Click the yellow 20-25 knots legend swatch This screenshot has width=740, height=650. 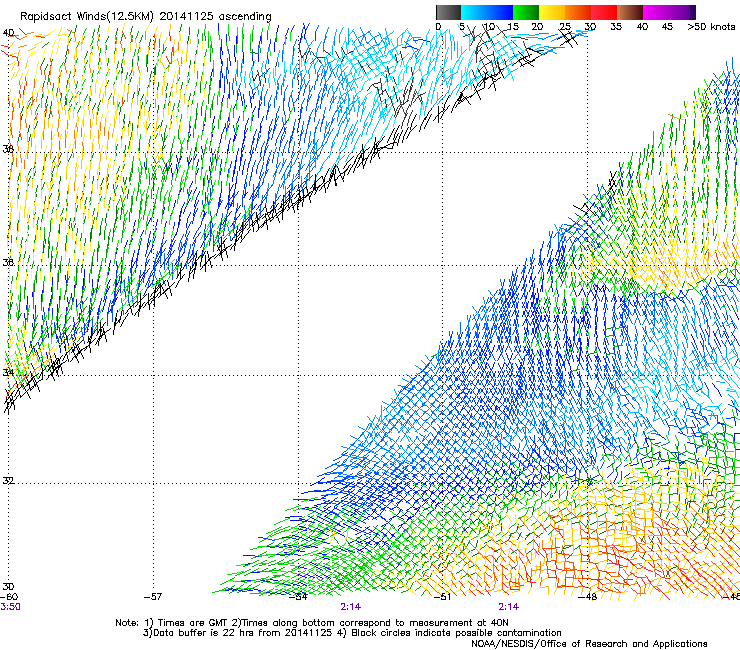point(552,12)
